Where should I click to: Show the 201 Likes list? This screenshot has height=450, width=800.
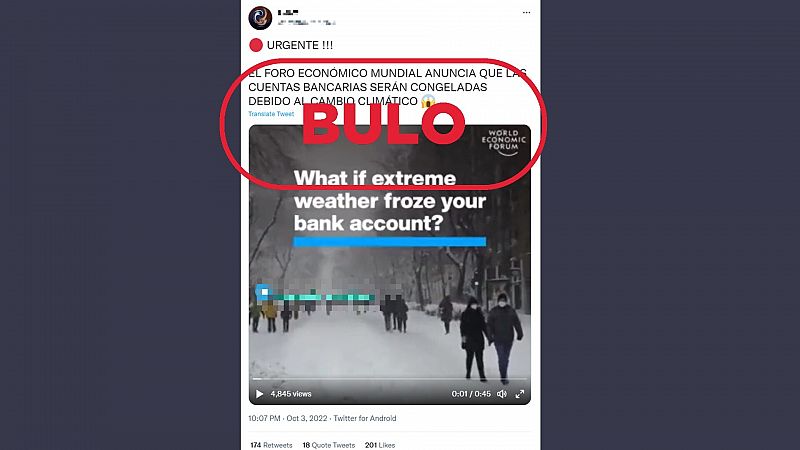click(x=380, y=445)
